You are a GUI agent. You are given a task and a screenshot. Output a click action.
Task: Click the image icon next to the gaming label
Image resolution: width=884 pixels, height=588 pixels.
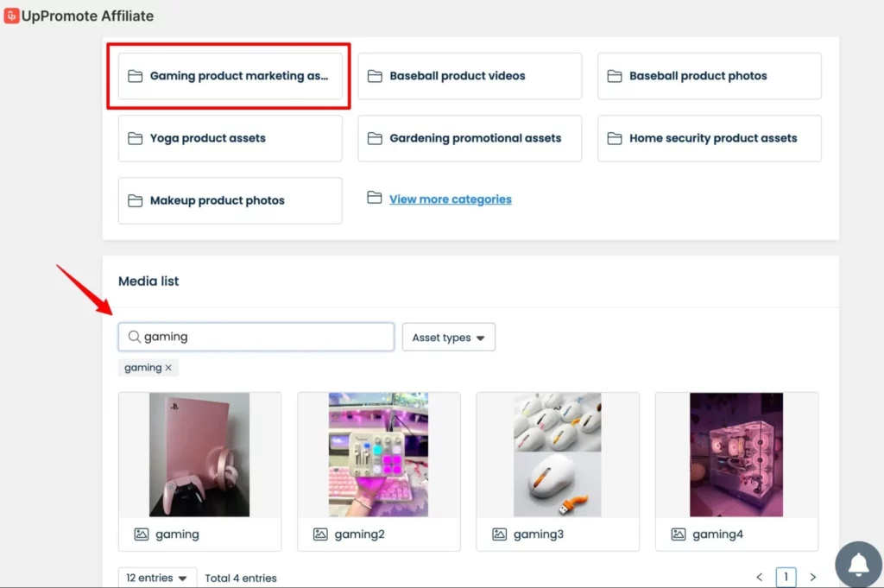click(142, 534)
